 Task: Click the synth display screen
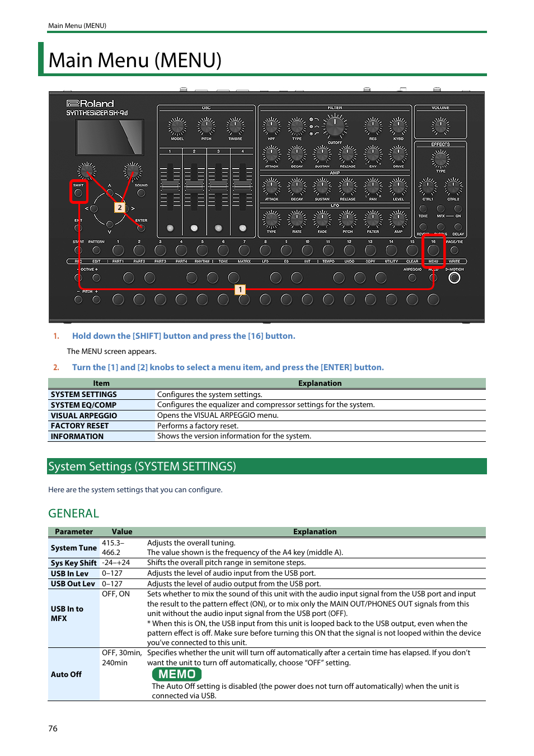(x=110, y=137)
